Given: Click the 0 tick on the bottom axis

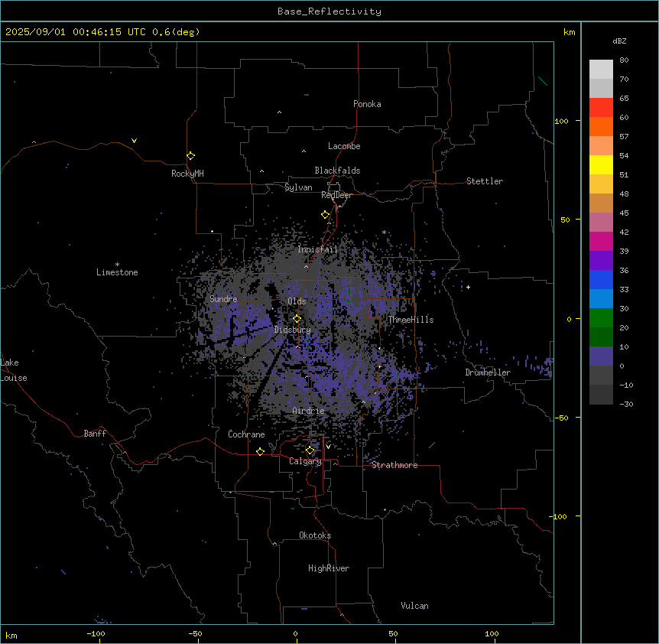Looking at the screenshot, I should (295, 633).
